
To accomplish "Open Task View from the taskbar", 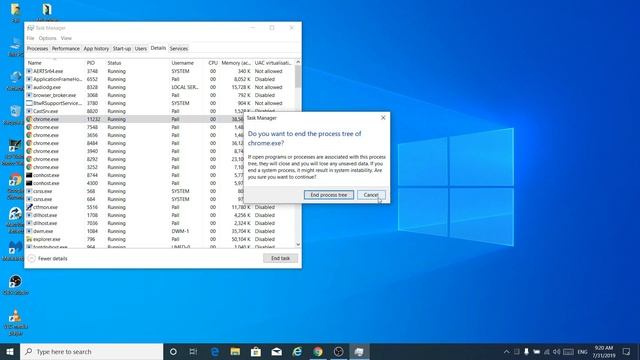I will [193, 351].
